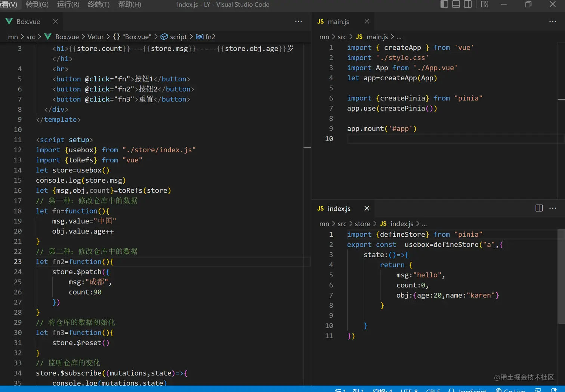Image resolution: width=565 pixels, height=392 pixels.
Task: Click Go Live in the status bar
Action: (510, 390)
